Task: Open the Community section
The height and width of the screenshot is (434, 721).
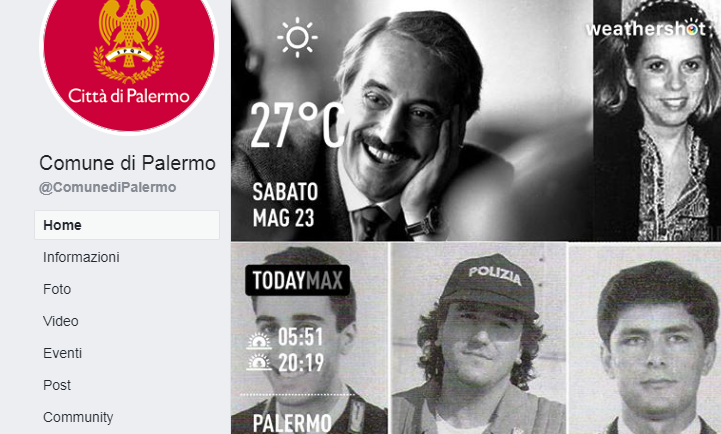Action: coord(78,417)
